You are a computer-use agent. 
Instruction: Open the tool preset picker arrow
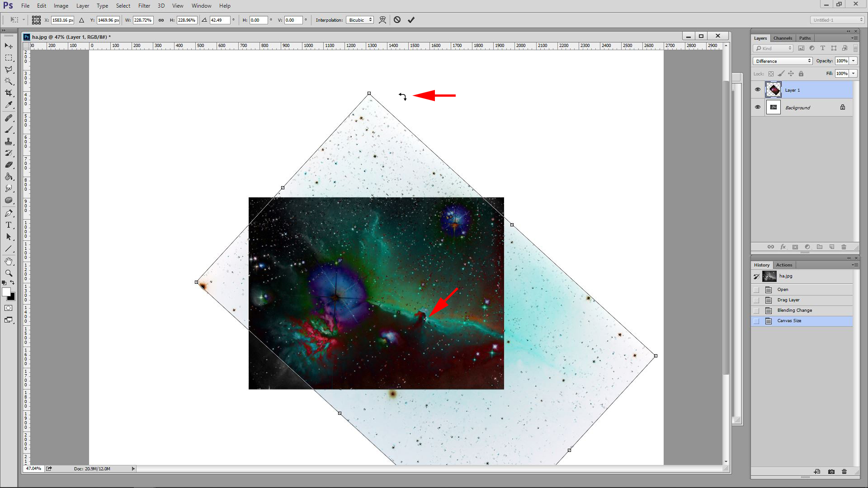pyautogui.click(x=24, y=20)
